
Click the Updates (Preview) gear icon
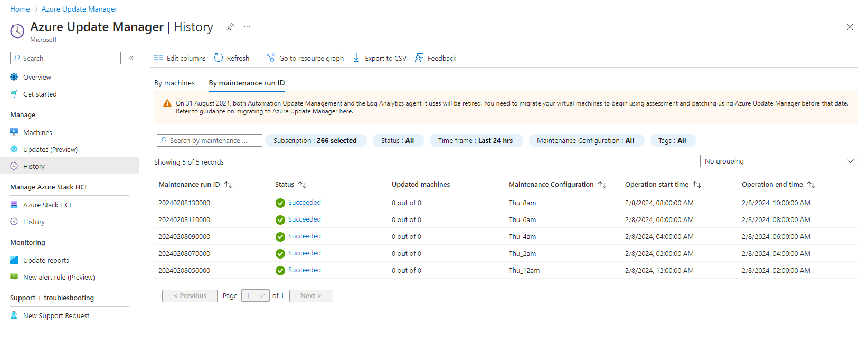pos(14,149)
